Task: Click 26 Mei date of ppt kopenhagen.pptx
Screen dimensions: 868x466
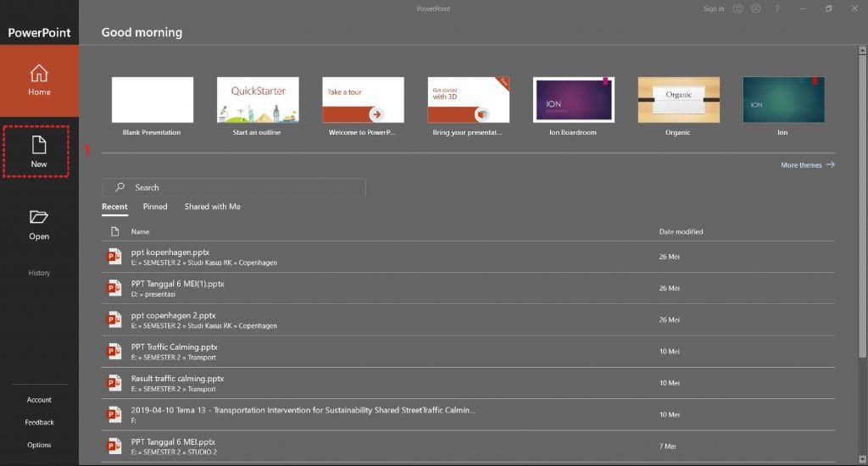Action: 670,257
